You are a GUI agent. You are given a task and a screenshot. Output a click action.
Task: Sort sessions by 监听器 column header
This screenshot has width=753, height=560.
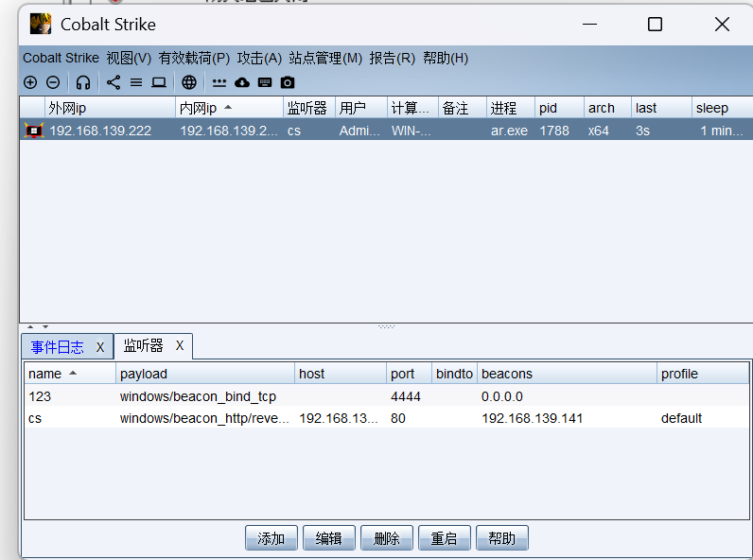pos(308,108)
